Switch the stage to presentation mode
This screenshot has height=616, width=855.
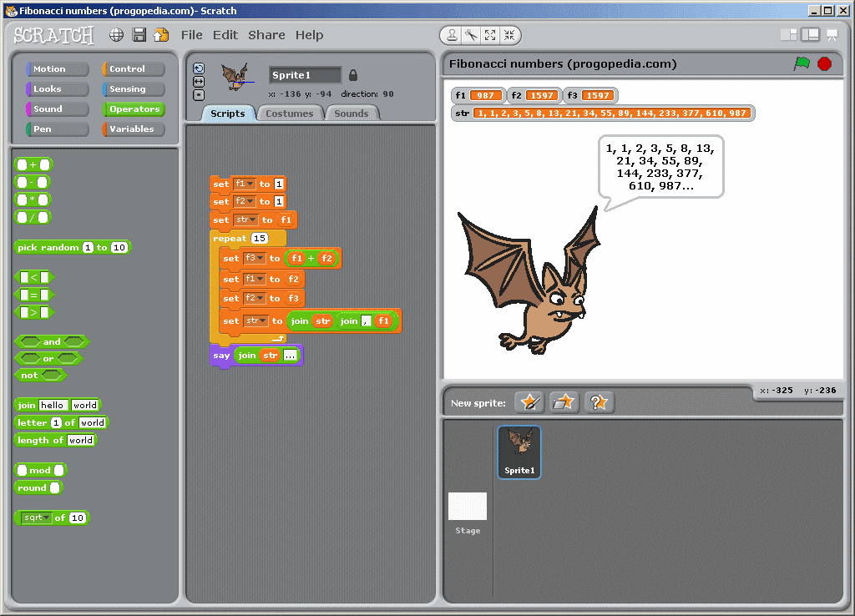point(832,34)
